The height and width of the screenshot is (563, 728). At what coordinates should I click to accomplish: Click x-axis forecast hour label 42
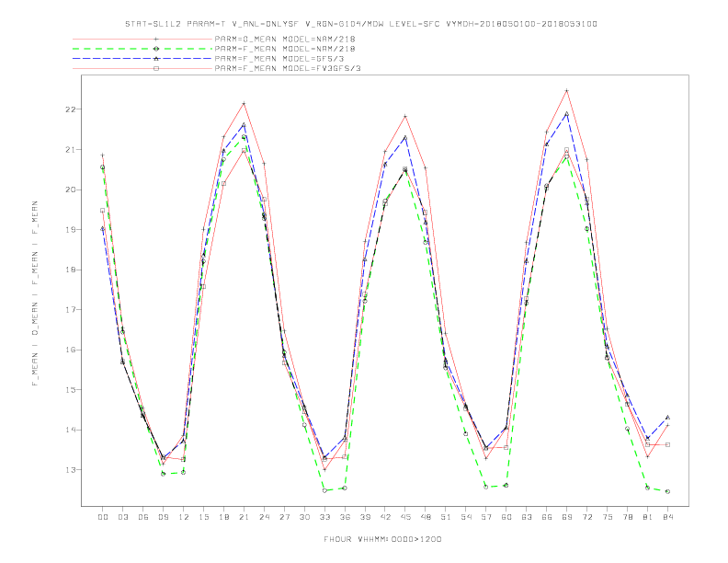(385, 517)
